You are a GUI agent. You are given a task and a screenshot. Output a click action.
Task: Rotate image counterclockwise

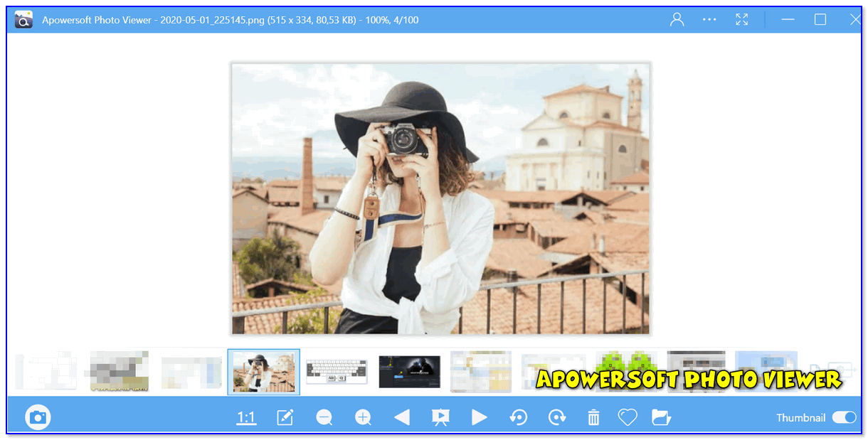pyautogui.click(x=519, y=418)
